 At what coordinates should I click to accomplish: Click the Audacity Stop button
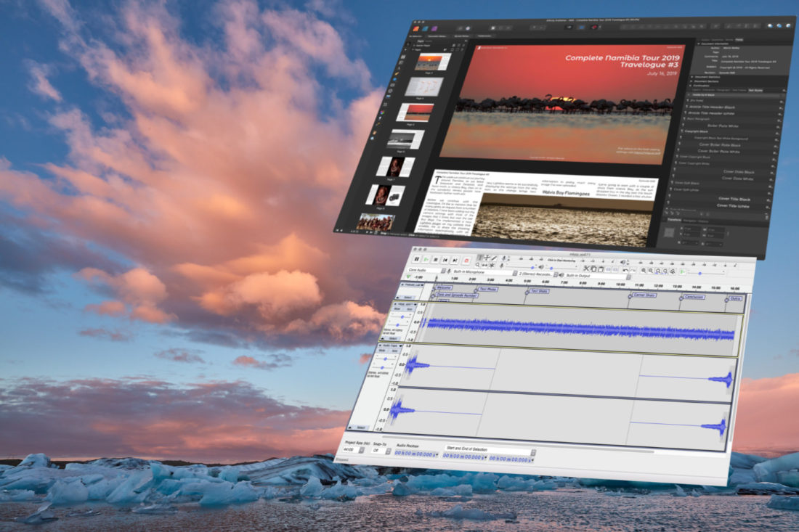(x=436, y=259)
